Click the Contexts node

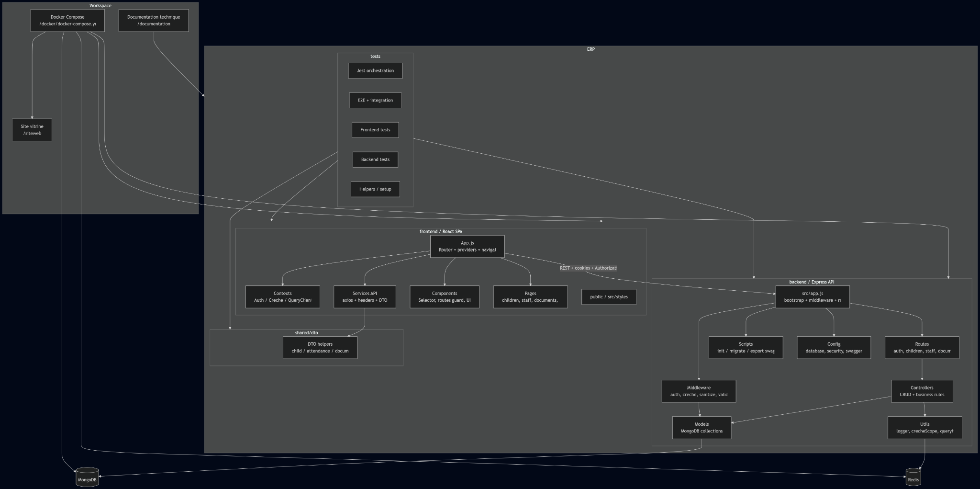(282, 297)
